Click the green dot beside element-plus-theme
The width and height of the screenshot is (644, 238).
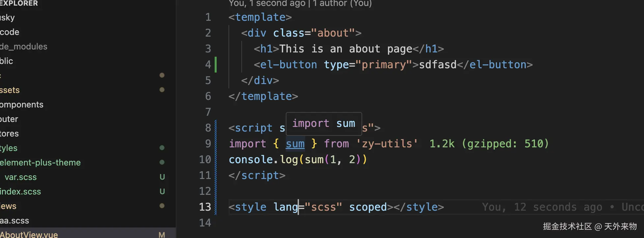point(162,162)
